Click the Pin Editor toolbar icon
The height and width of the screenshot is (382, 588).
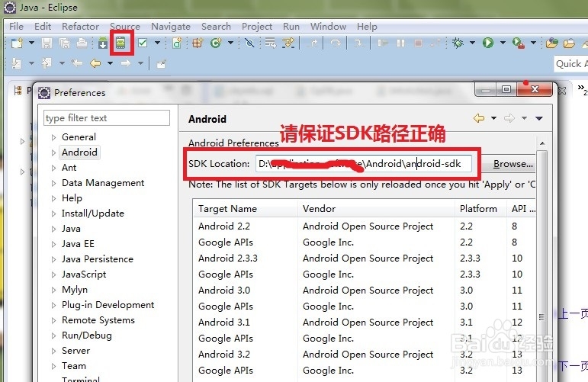tap(161, 64)
